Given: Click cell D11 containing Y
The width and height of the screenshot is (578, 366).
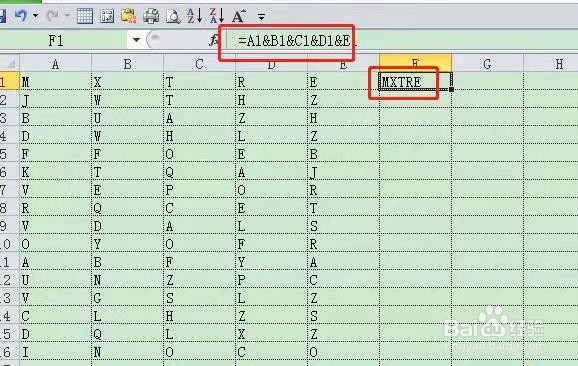Looking at the screenshot, I should [271, 262].
